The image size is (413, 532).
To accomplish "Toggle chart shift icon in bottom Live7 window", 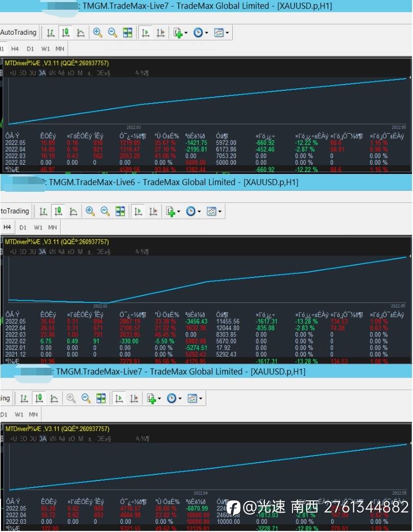I will (x=133, y=398).
